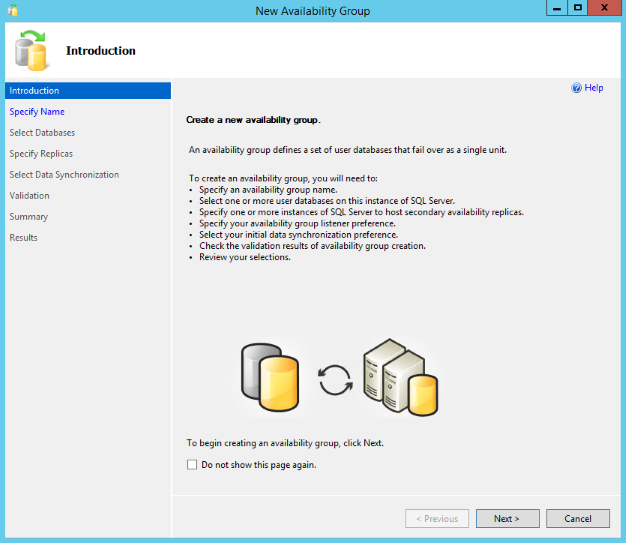Maximize the New Availability Group window
This screenshot has width=626, height=543.
[x=577, y=8]
